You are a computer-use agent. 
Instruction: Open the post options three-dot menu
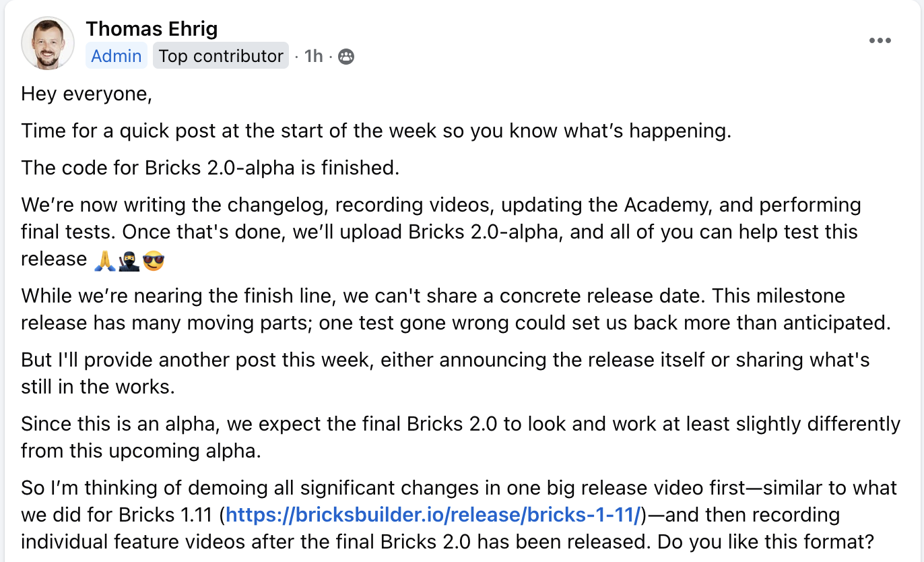880,41
